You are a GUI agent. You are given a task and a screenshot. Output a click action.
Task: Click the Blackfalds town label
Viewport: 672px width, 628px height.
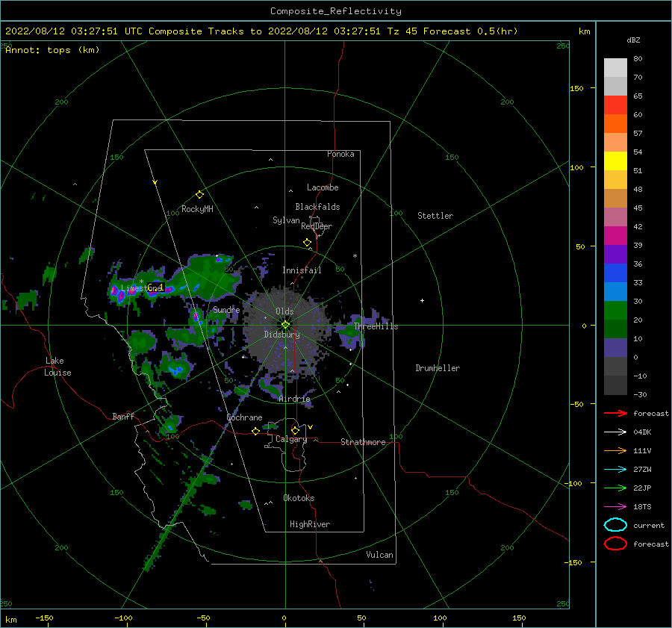(317, 207)
